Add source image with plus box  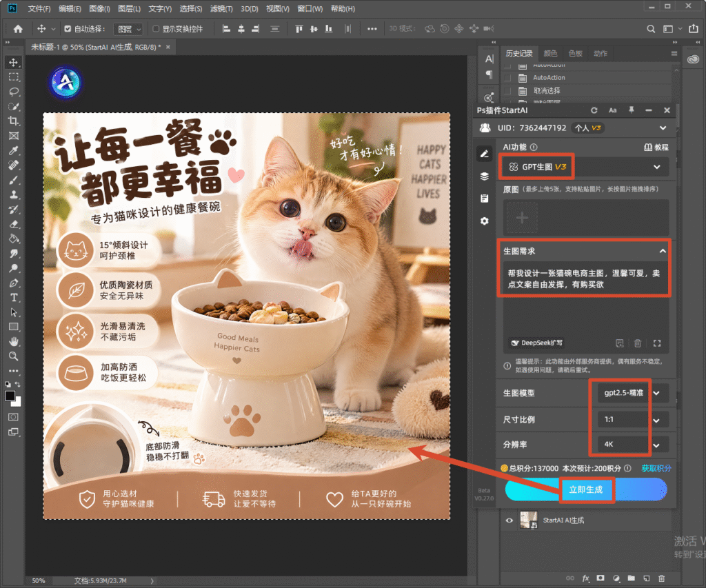click(523, 219)
